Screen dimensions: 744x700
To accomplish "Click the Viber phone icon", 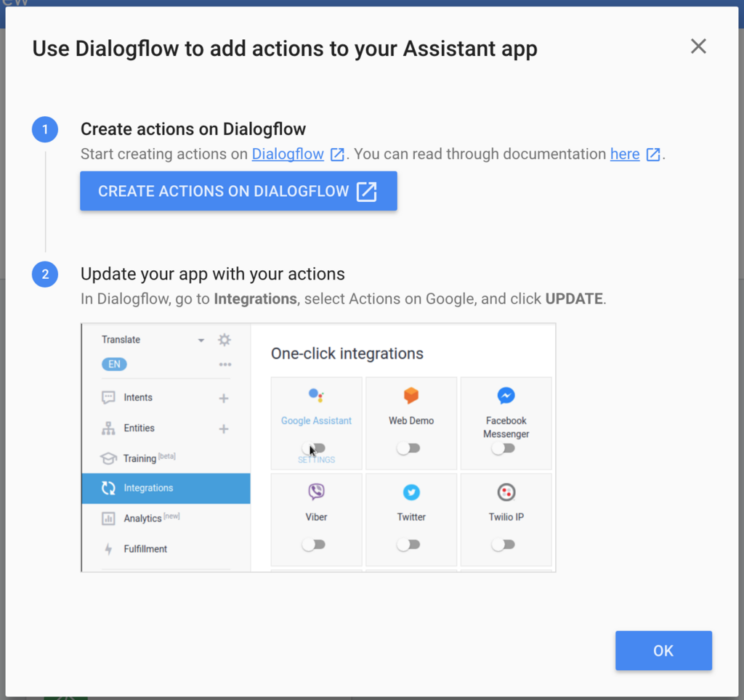I will click(x=317, y=492).
